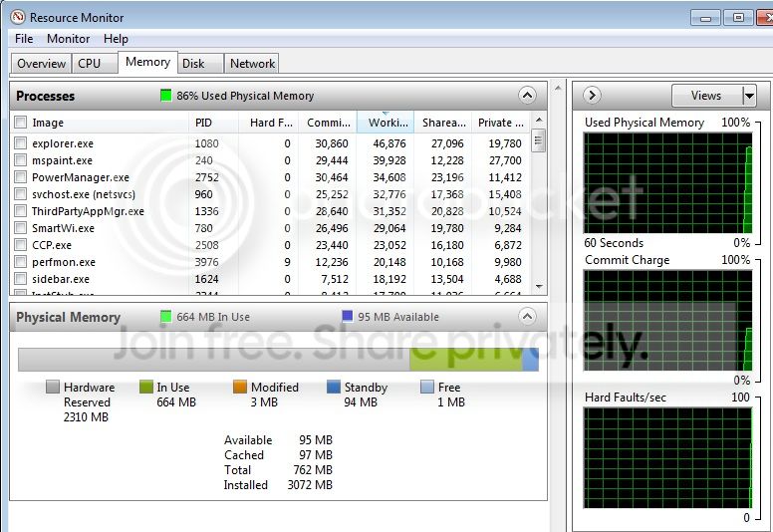Sort by the Private column header

[501, 123]
